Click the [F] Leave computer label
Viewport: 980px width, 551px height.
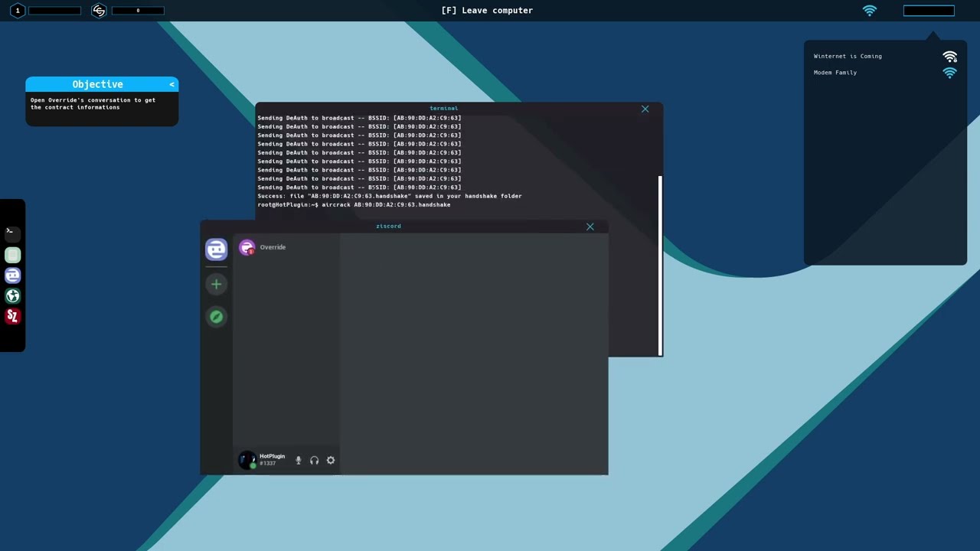(487, 11)
